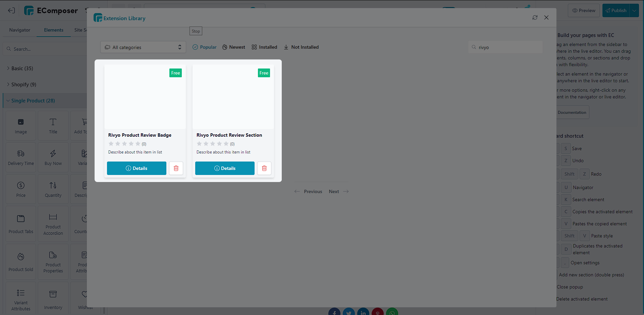
Task: Select the Product Sold element
Action: (21, 262)
